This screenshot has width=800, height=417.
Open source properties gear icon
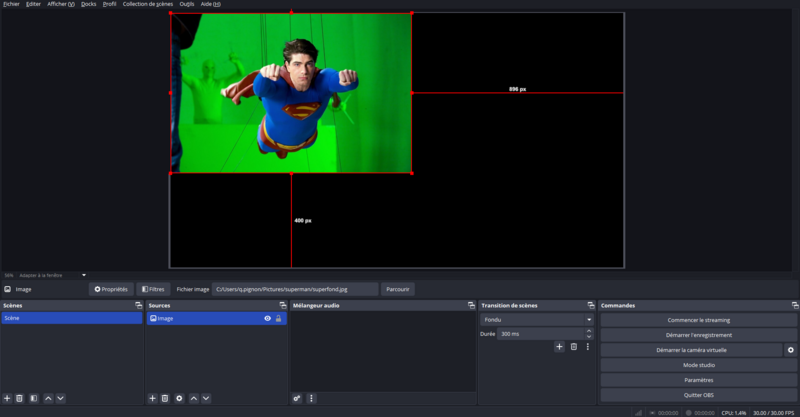(x=179, y=398)
